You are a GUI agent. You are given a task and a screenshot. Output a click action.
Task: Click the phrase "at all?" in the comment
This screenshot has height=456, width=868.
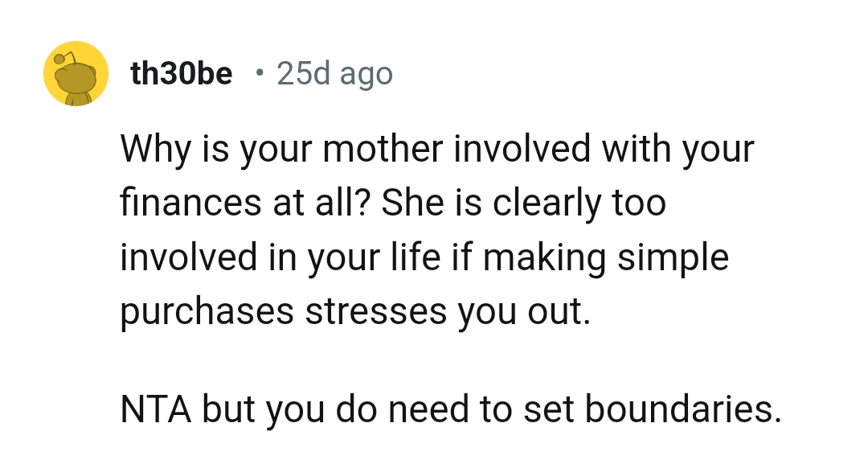317,204
